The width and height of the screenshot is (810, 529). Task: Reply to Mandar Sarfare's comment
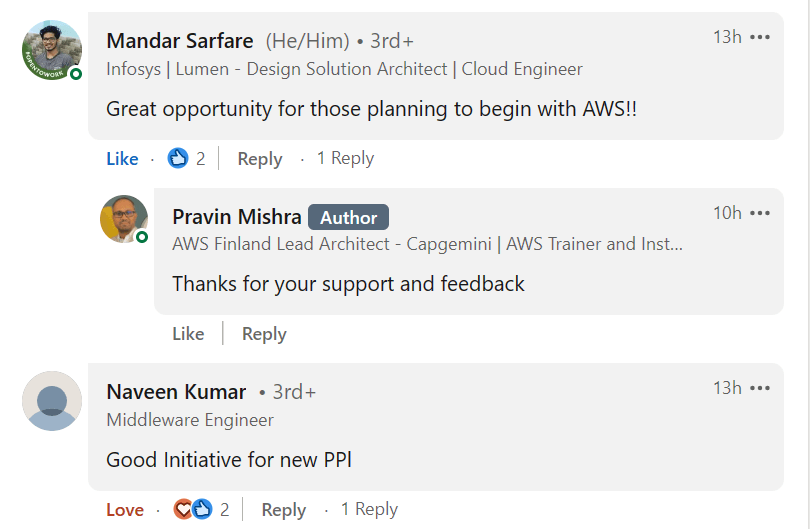tap(260, 158)
